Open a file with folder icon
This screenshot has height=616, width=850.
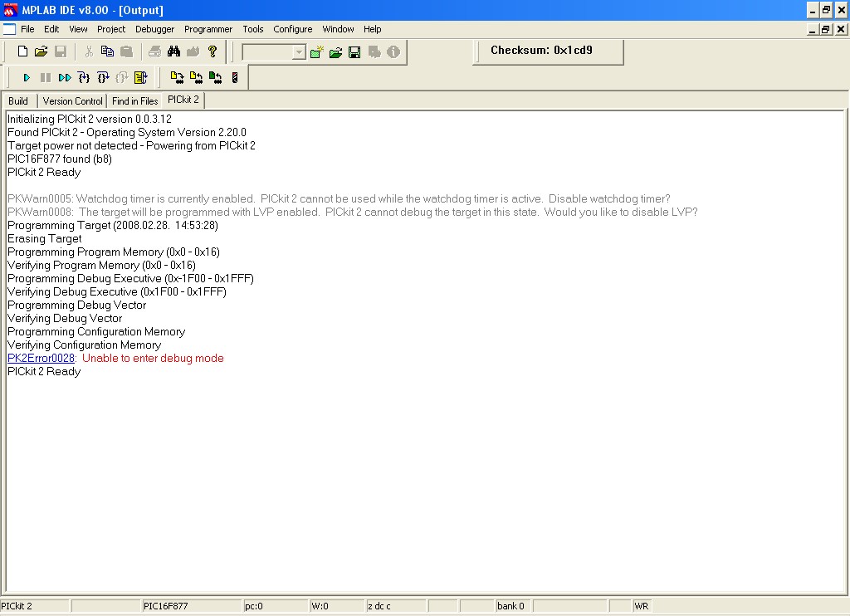point(42,51)
